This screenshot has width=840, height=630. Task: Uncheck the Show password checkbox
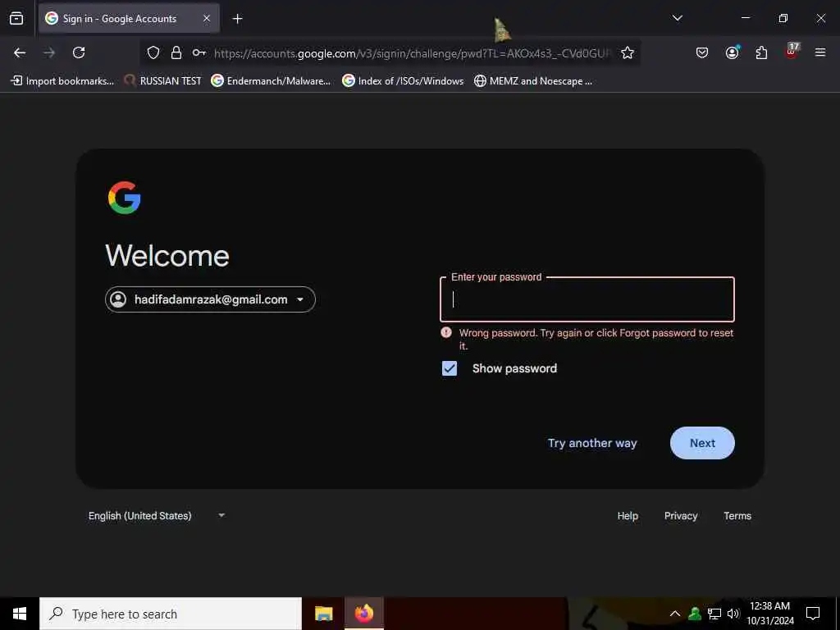tap(450, 368)
